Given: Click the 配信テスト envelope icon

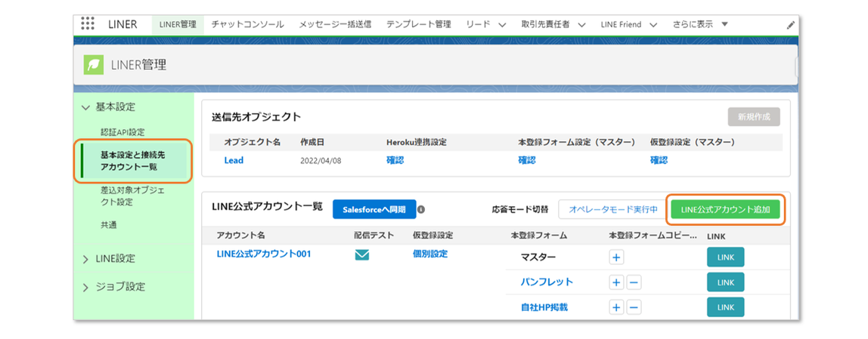Looking at the screenshot, I should [362, 255].
